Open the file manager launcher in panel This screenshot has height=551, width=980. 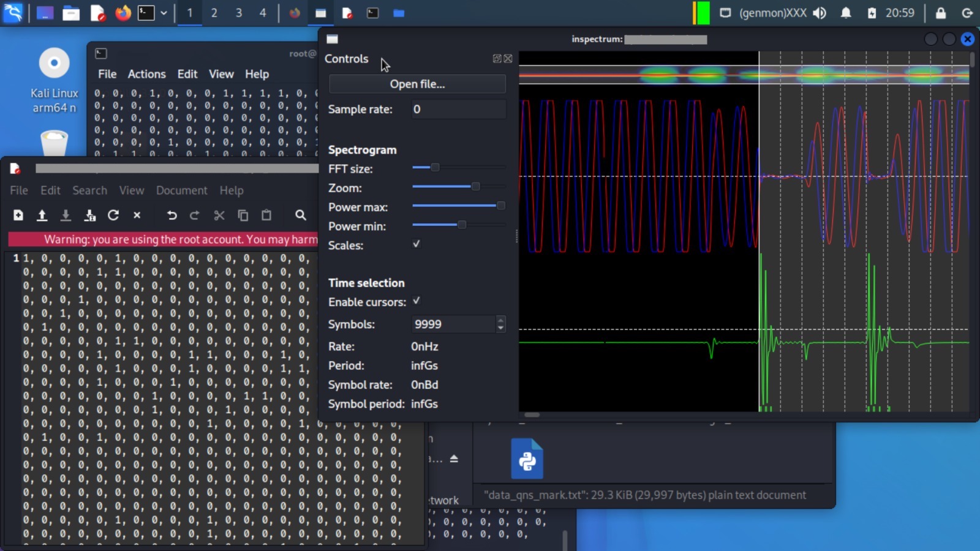pyautogui.click(x=71, y=13)
